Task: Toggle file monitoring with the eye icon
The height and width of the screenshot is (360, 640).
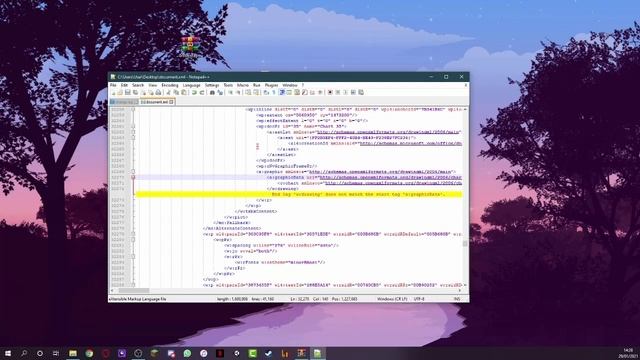Action: click(x=320, y=93)
